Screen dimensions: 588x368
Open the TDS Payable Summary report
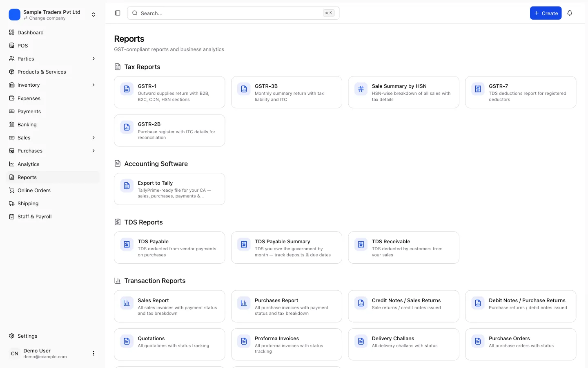pos(287,248)
